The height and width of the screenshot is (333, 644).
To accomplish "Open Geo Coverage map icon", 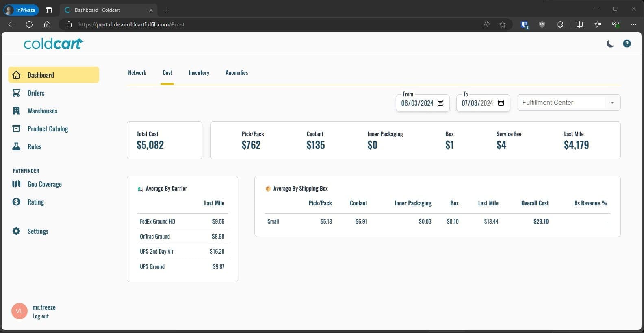I will click(16, 184).
